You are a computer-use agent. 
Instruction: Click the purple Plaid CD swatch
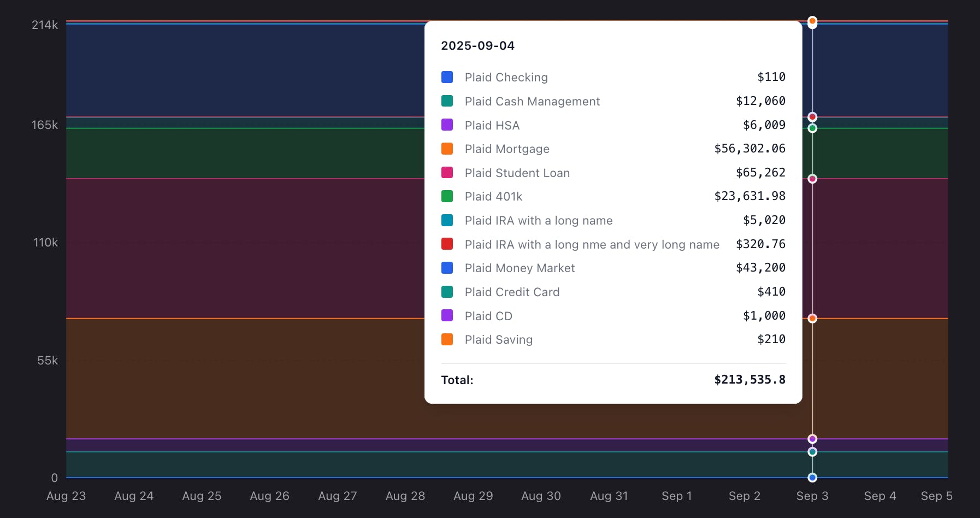click(x=447, y=315)
